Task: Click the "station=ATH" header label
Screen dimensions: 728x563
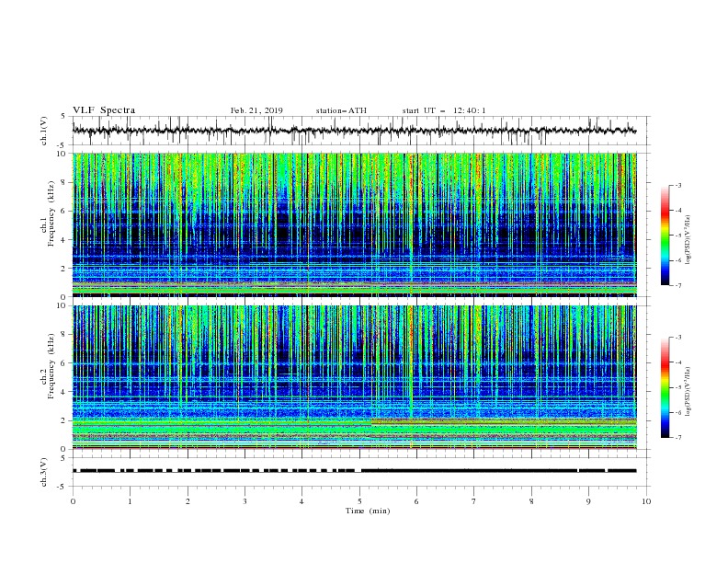Action: [x=341, y=110]
